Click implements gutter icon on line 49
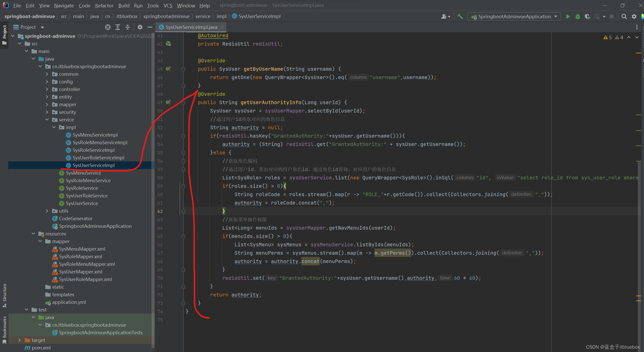This screenshot has height=352, width=644. 168,102
